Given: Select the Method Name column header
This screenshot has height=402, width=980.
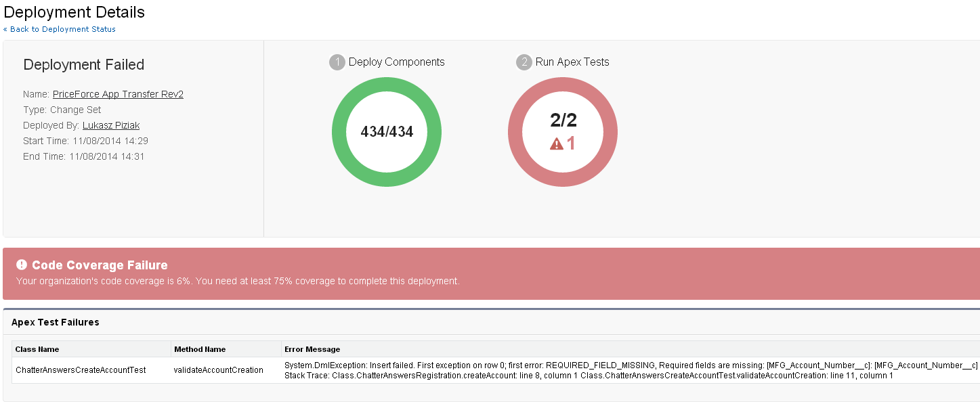Looking at the screenshot, I should (x=200, y=349).
